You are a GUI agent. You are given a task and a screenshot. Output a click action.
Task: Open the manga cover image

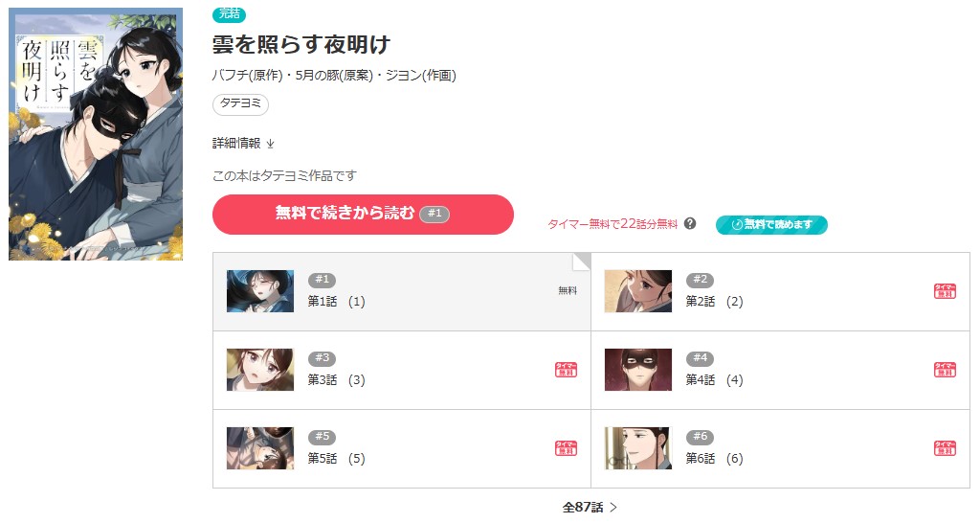click(96, 134)
